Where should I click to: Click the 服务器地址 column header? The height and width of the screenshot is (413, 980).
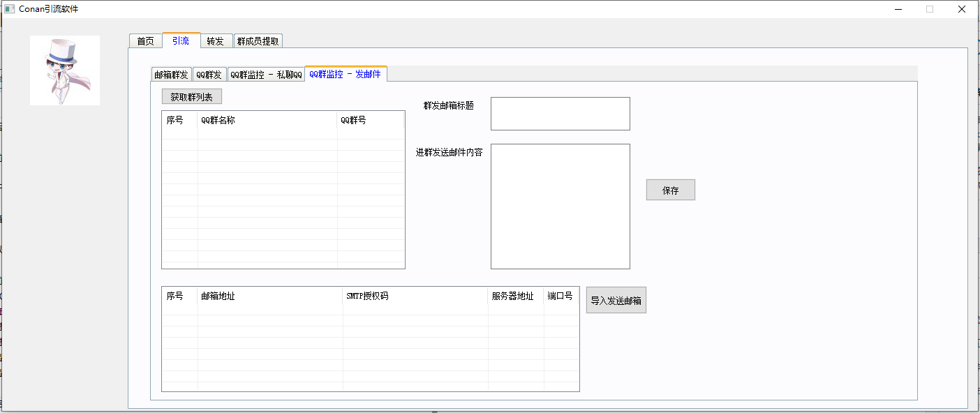[515, 296]
